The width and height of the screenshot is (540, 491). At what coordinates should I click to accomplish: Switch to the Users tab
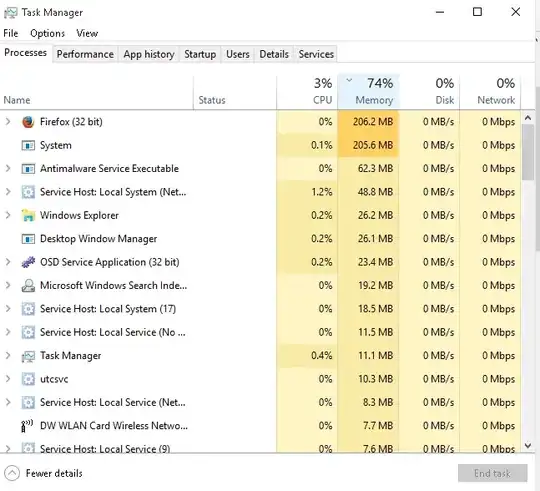(238, 54)
